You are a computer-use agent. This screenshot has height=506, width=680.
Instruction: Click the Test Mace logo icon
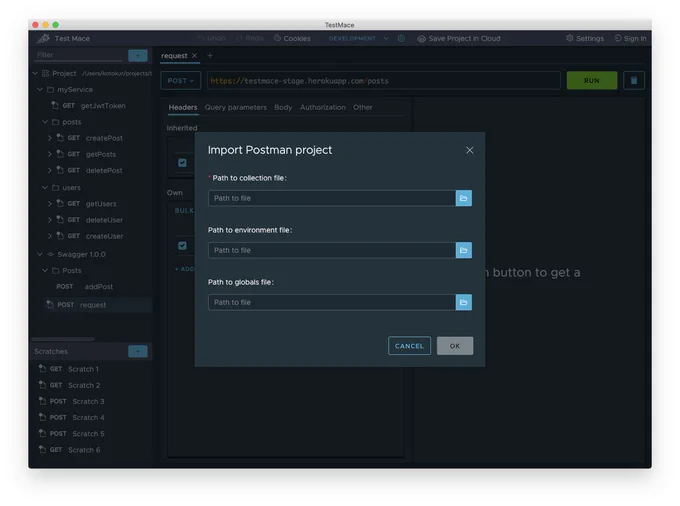[x=43, y=39]
